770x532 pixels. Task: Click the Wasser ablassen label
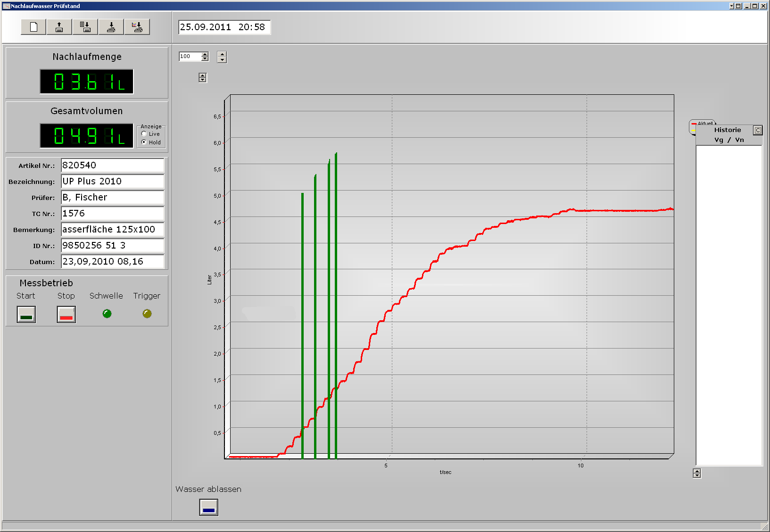click(x=208, y=489)
